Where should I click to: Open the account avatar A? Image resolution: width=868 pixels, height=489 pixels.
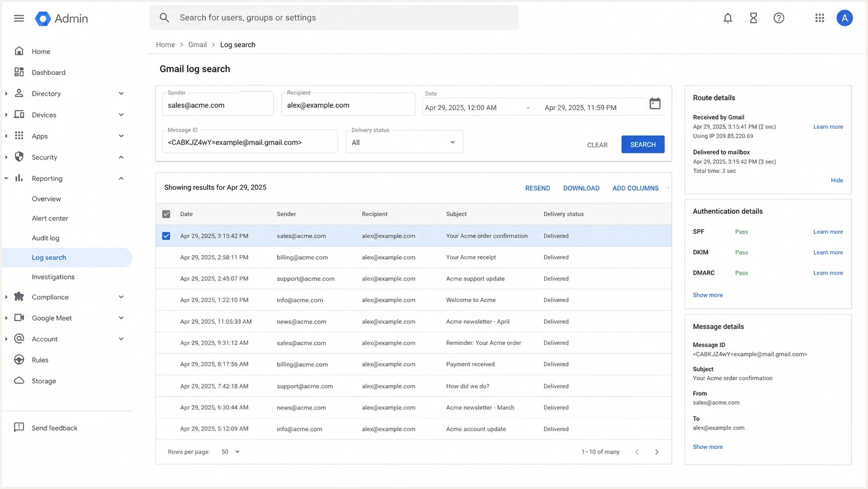pyautogui.click(x=845, y=18)
